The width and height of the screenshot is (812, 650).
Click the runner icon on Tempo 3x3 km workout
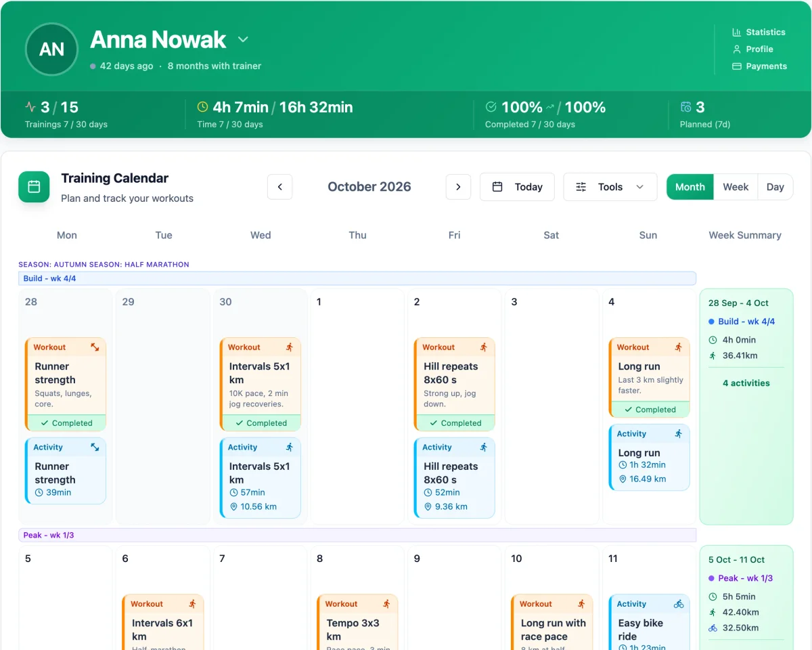pyautogui.click(x=386, y=604)
